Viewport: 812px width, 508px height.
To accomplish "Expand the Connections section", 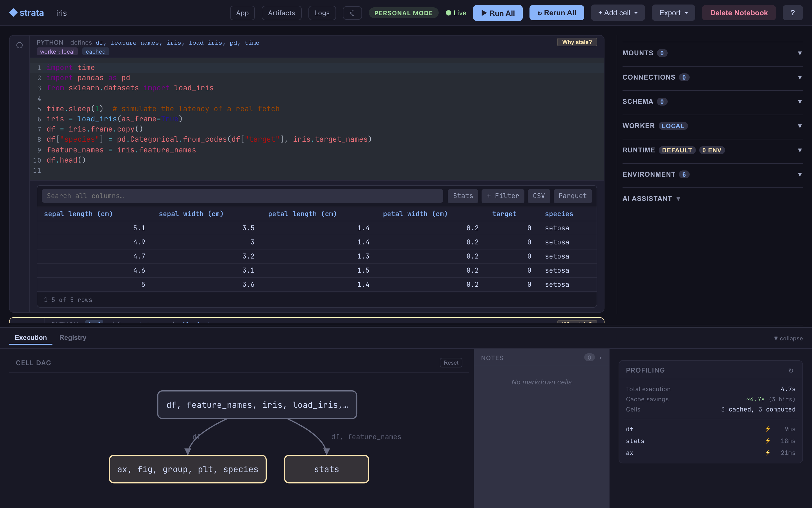I will pos(712,77).
